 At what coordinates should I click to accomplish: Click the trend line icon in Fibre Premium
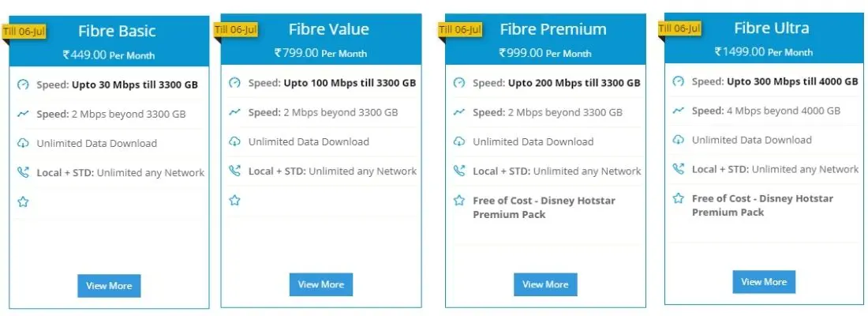click(459, 112)
